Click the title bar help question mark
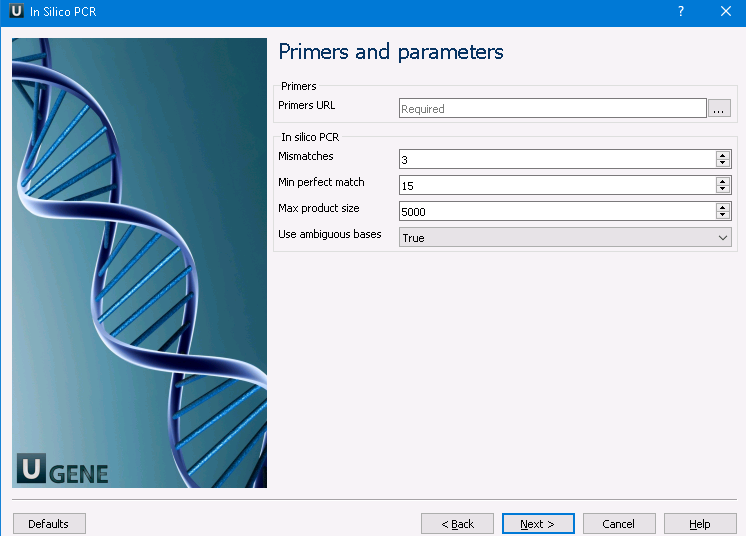The height and width of the screenshot is (540, 746). 681,11
